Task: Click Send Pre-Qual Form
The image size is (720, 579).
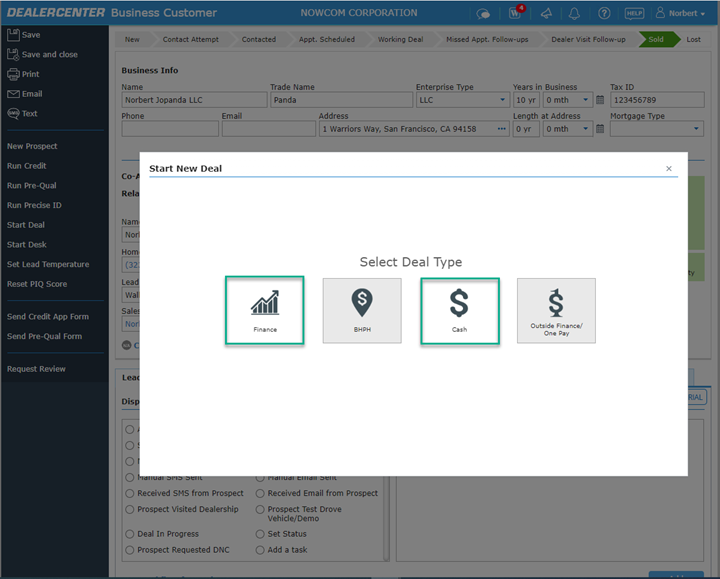Action: [x=45, y=337]
